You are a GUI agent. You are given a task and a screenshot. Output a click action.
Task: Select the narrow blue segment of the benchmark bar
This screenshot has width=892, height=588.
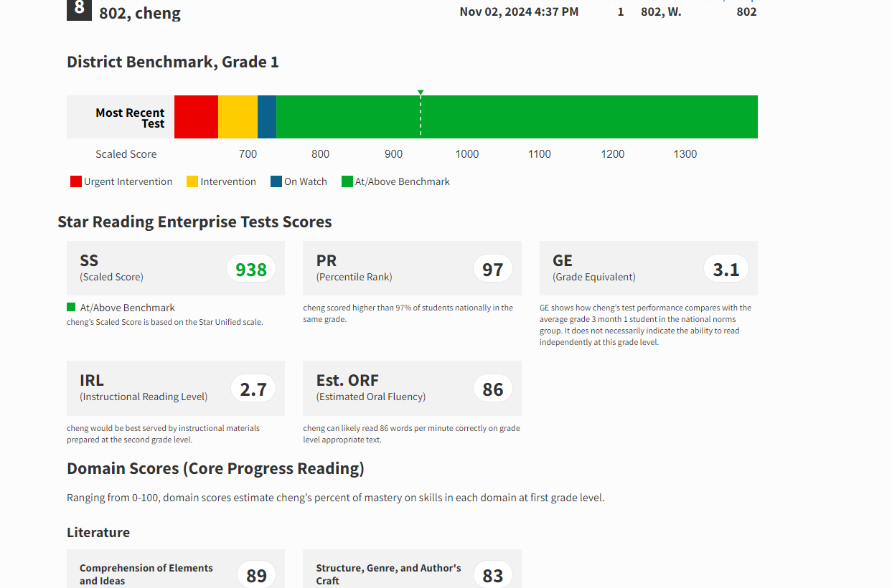point(267,117)
